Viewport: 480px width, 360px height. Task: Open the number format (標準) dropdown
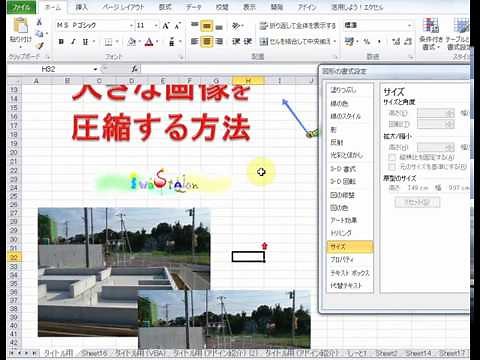point(410,26)
